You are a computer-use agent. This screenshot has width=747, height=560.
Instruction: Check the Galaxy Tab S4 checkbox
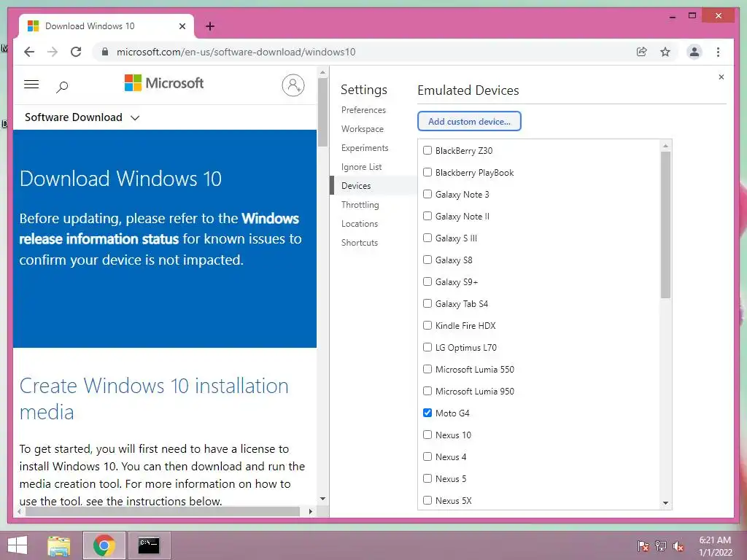coord(427,304)
